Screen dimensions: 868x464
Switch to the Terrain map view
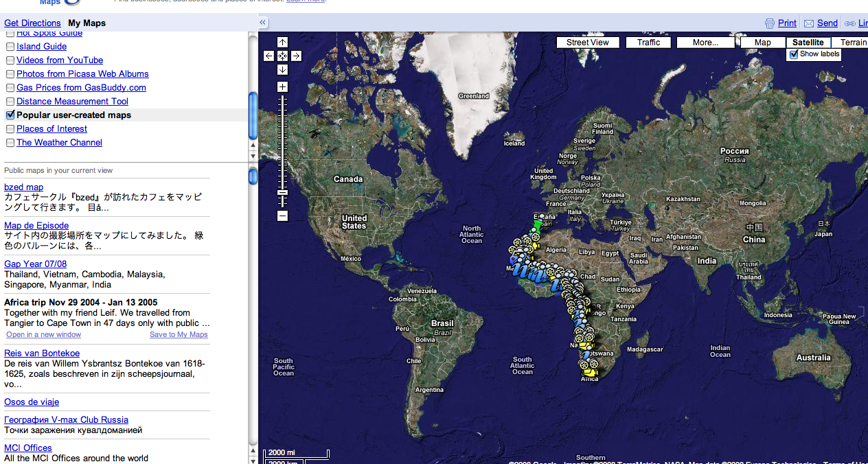tap(853, 43)
